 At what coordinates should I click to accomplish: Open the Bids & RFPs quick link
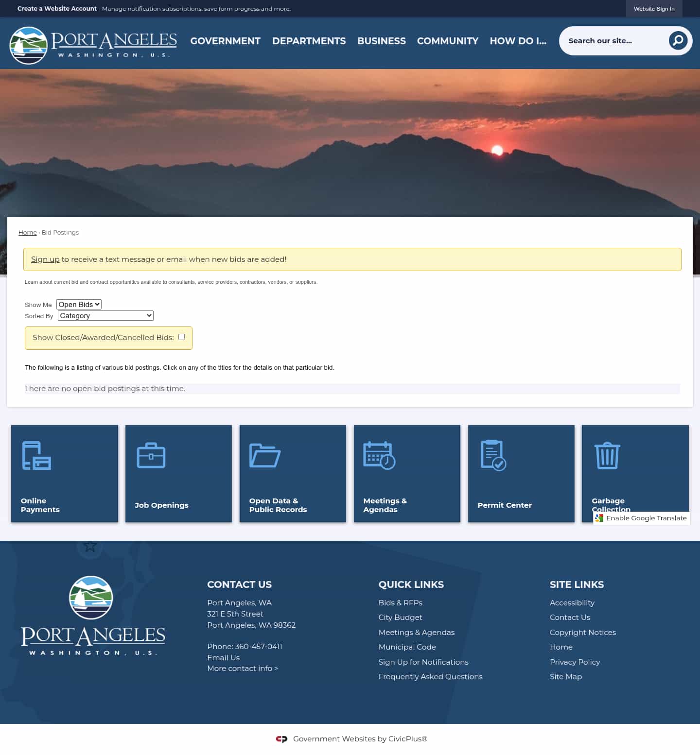pyautogui.click(x=400, y=602)
